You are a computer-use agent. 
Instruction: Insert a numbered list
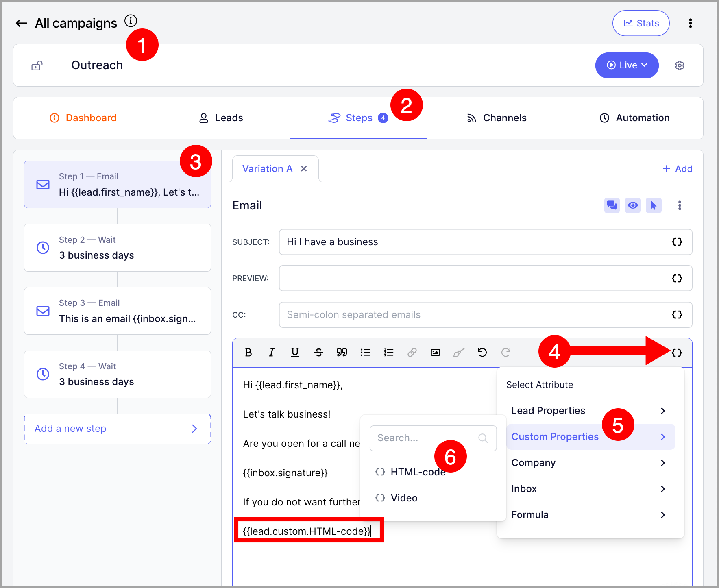click(389, 353)
